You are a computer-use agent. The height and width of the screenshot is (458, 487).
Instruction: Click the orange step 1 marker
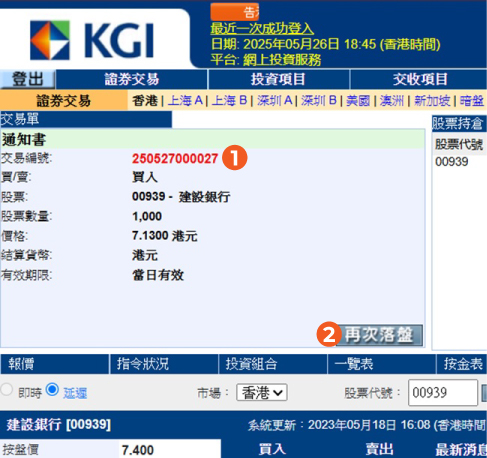click(235, 158)
